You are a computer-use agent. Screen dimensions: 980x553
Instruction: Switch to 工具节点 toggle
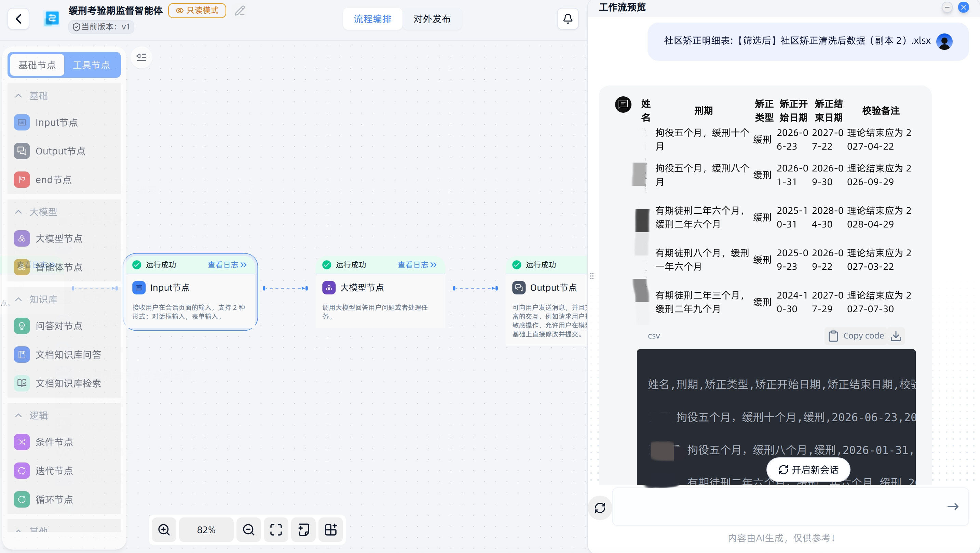point(91,65)
